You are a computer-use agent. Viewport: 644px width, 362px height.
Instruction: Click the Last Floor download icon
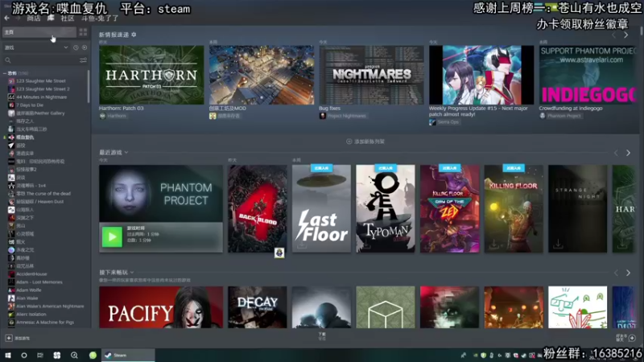[302, 245]
